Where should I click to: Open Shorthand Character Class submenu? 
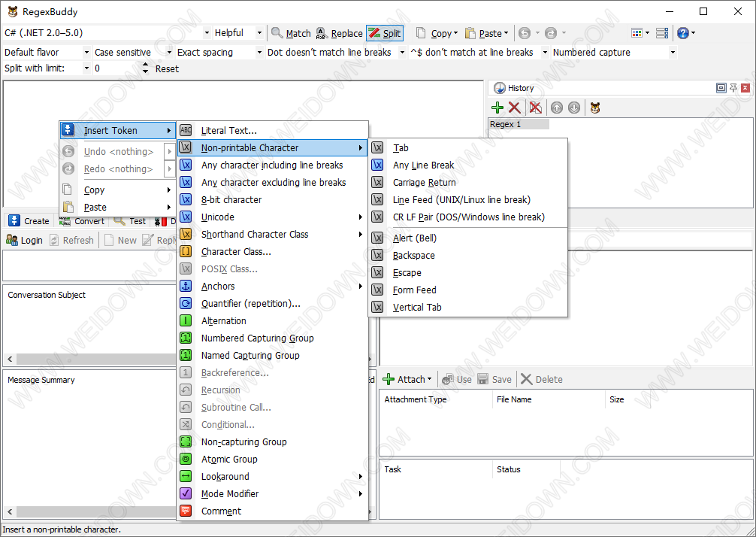click(272, 235)
